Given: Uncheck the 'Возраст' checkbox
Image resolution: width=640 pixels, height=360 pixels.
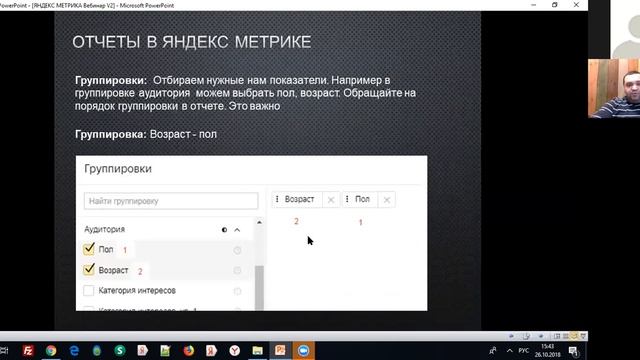Looking at the screenshot, I should [x=89, y=270].
